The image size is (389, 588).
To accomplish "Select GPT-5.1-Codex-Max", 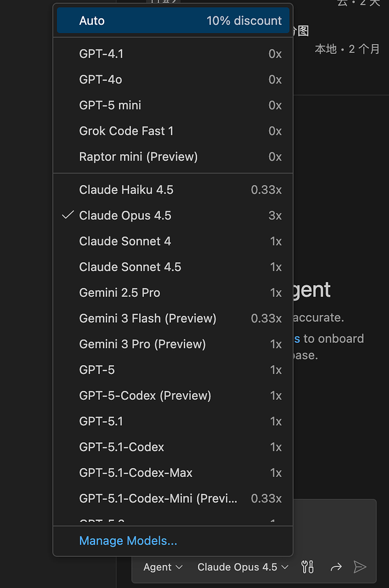I will coord(173,473).
